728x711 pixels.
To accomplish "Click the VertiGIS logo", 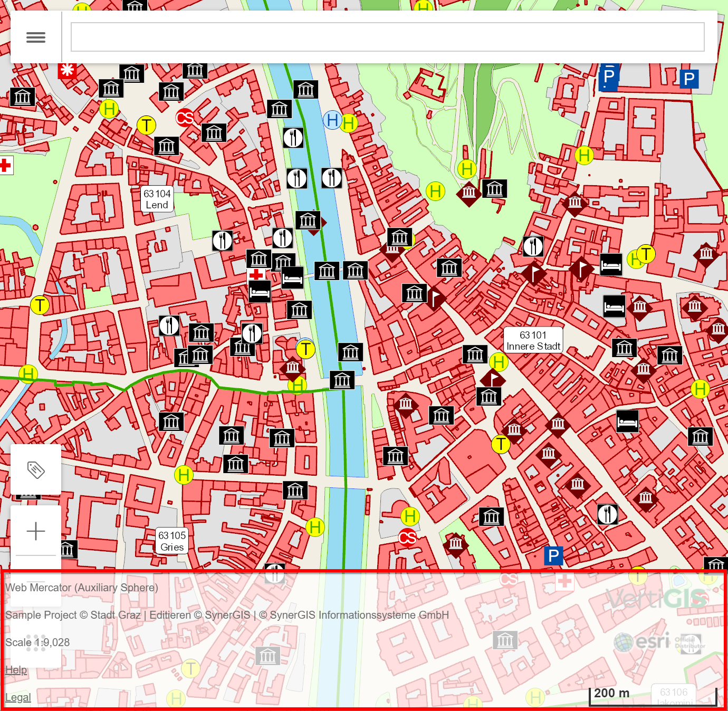I will coord(656,599).
